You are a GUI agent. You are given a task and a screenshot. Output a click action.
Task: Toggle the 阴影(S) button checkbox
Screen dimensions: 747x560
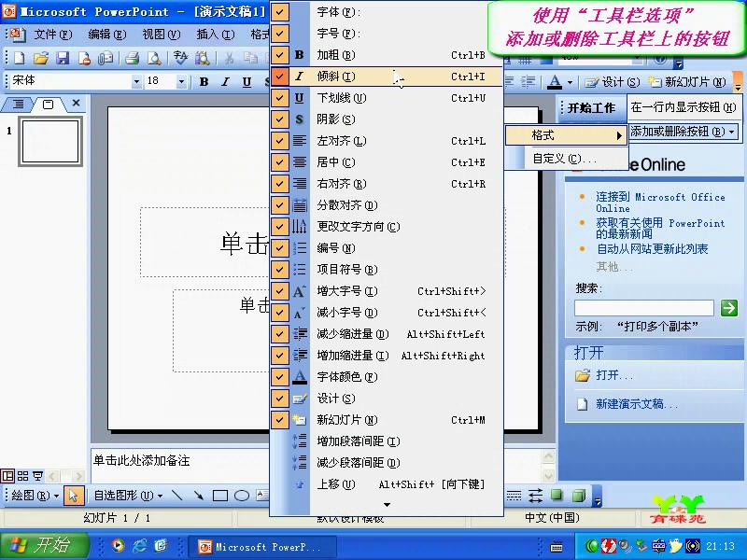[x=279, y=119]
